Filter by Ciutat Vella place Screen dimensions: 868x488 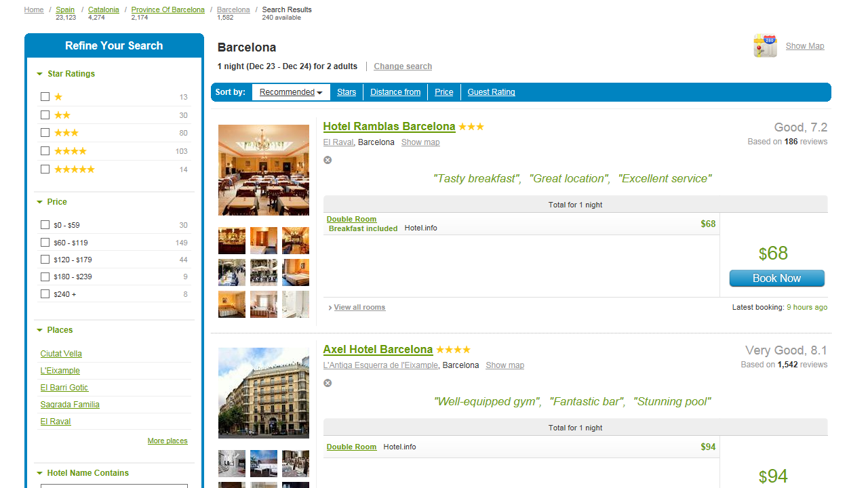coord(61,354)
